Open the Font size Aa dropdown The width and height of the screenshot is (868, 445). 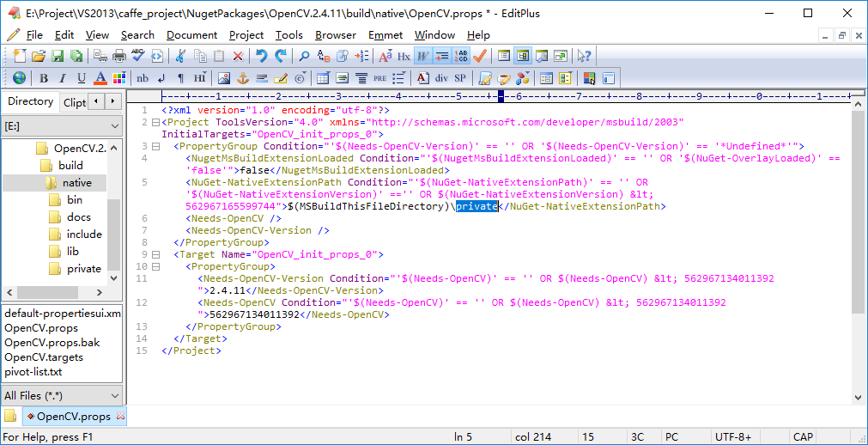(x=385, y=56)
